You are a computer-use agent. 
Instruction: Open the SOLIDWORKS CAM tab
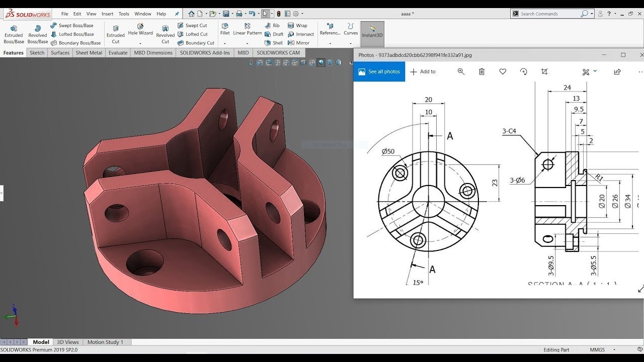278,53
